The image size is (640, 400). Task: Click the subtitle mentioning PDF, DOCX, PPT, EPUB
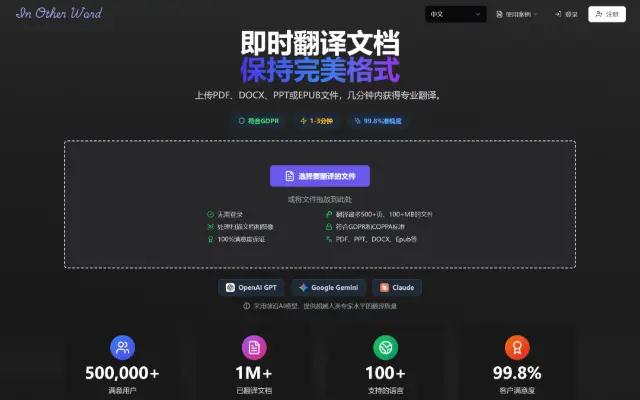click(x=320, y=96)
